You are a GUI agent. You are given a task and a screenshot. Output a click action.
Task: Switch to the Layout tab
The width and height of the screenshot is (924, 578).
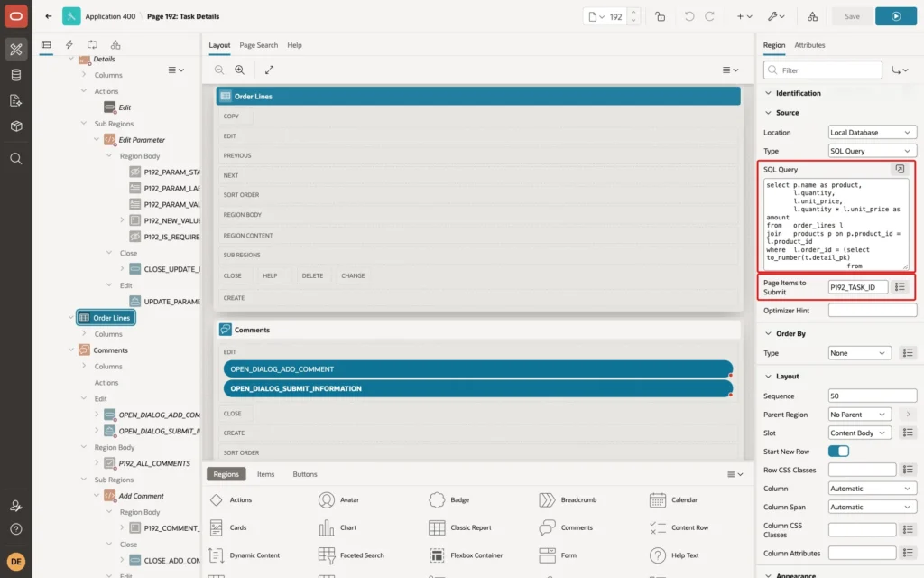tap(219, 45)
